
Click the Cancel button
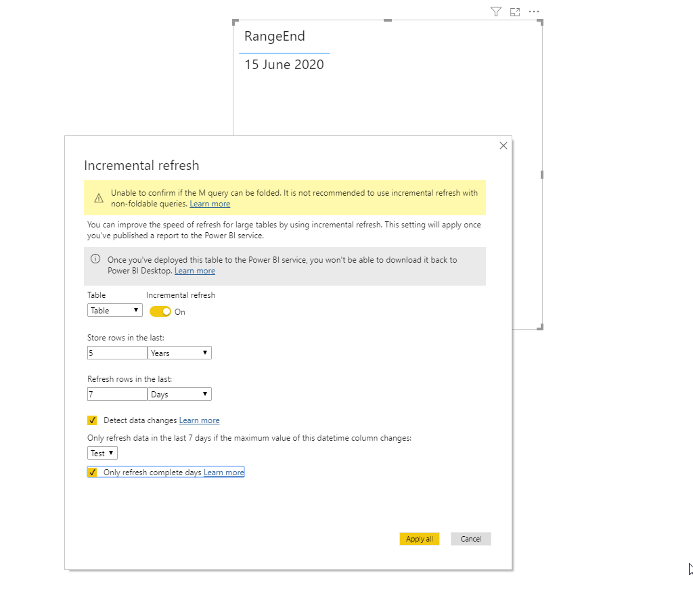[x=471, y=539]
